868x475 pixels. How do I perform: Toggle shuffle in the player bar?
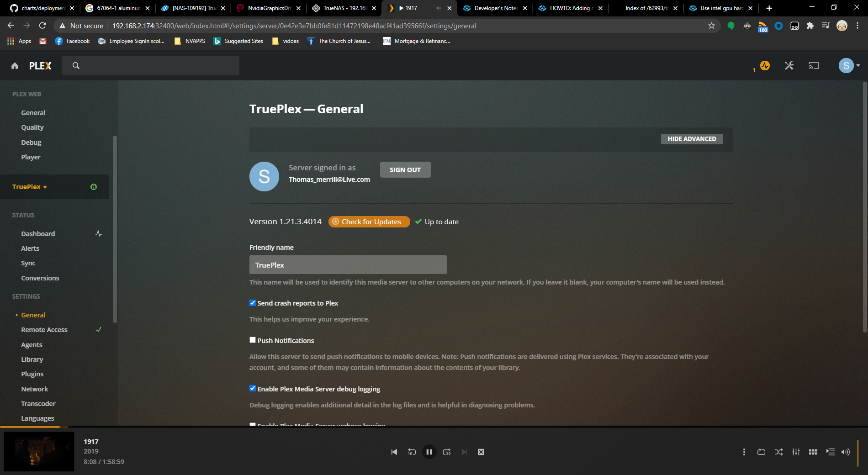tap(779, 452)
